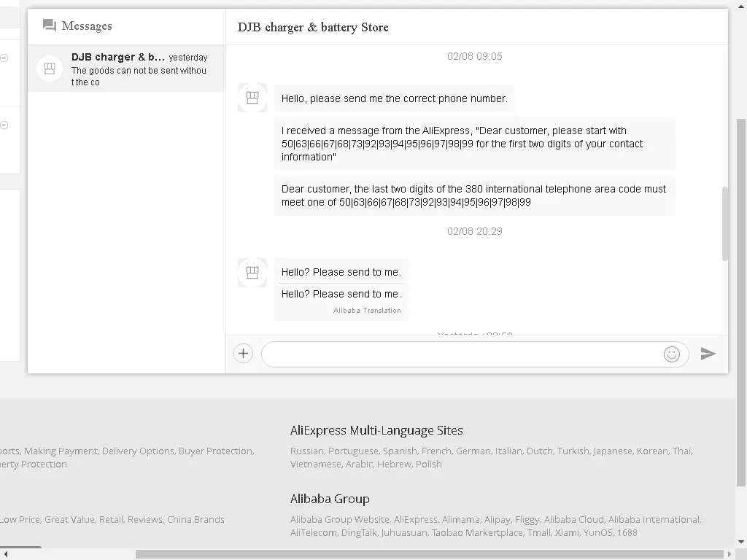
Task: Click the horizontal scrollbar at the bottom
Action: point(430,554)
